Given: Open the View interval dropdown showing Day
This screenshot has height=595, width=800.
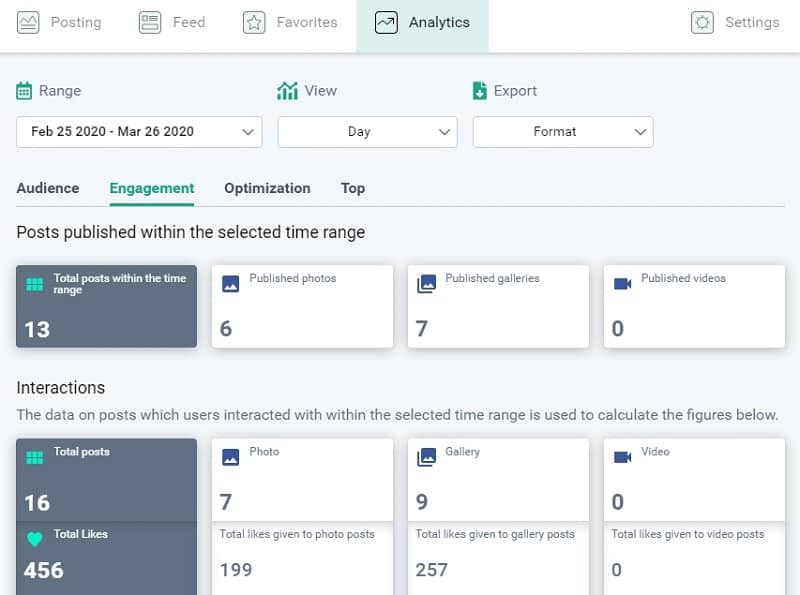Looking at the screenshot, I should (367, 131).
